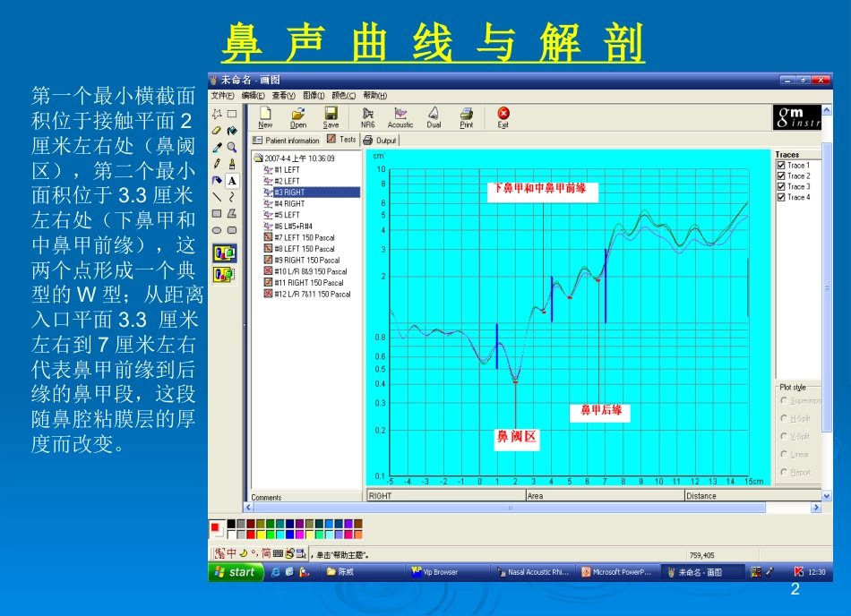Pick the black color swatch in palette
The image size is (851, 616).
click(x=231, y=523)
